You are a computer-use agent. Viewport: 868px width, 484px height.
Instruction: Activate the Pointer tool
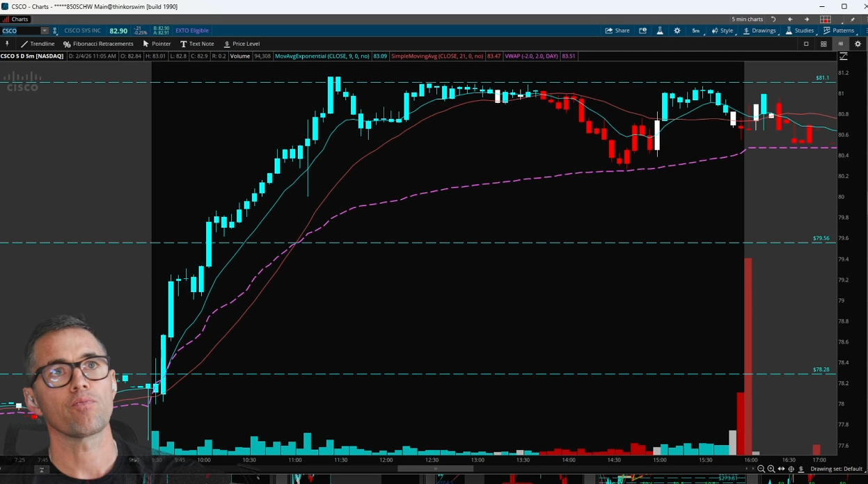pyautogui.click(x=157, y=44)
